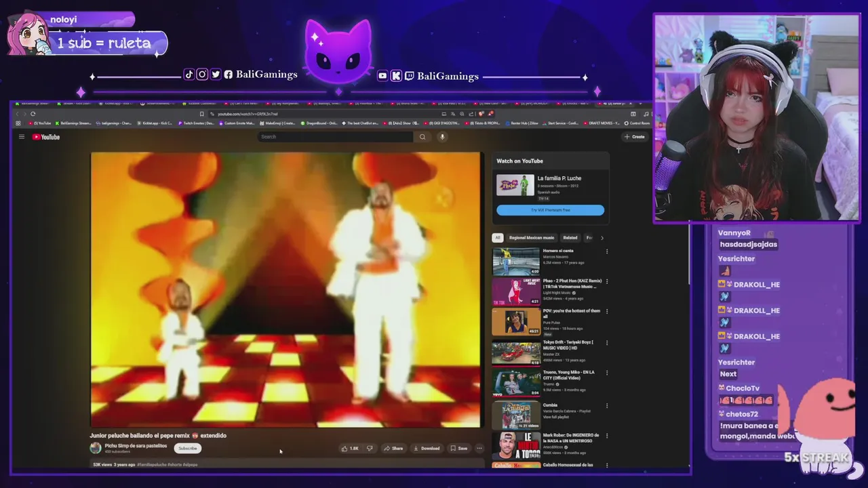Open more actions menu under video
Image resolution: width=868 pixels, height=488 pixels.
(x=479, y=448)
